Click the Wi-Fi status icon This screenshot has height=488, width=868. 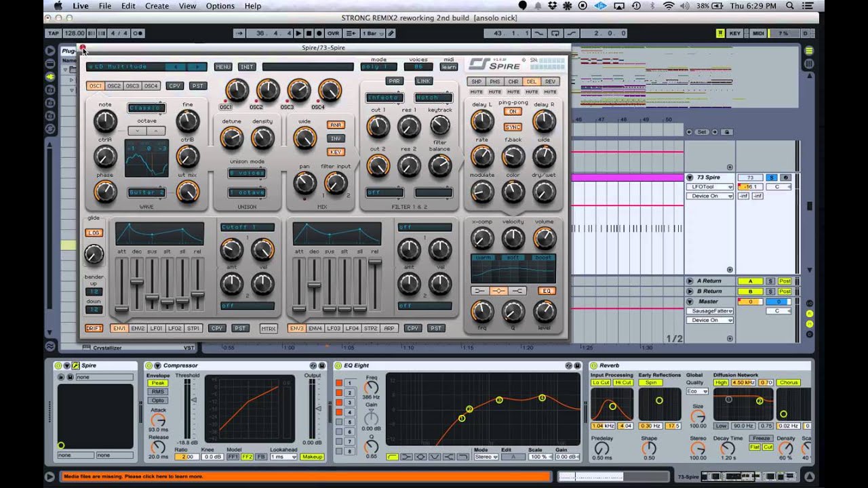tap(669, 6)
